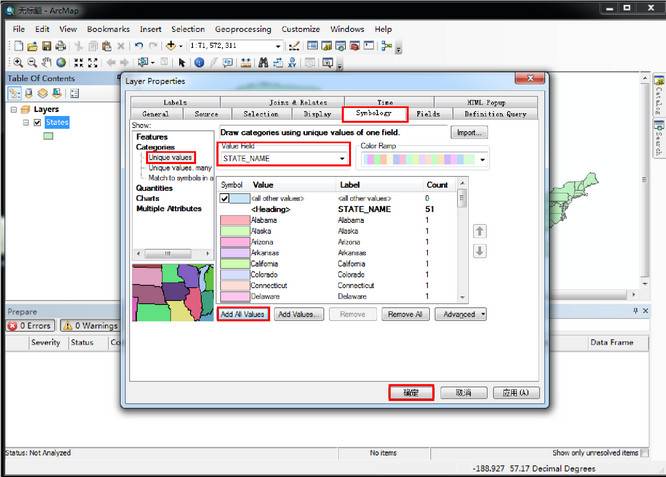Switch TOC to List By Visibility
Viewport: 666px width, 477px height.
[42, 93]
